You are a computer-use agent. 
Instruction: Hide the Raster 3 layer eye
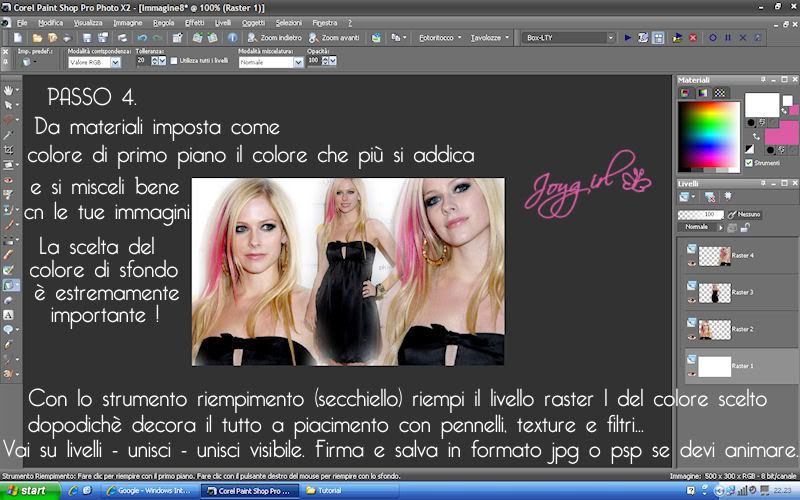[692, 301]
